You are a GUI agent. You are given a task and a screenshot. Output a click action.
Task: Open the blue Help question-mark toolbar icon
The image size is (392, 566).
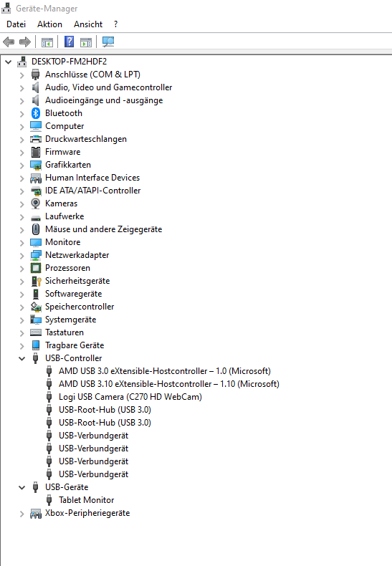tap(69, 42)
